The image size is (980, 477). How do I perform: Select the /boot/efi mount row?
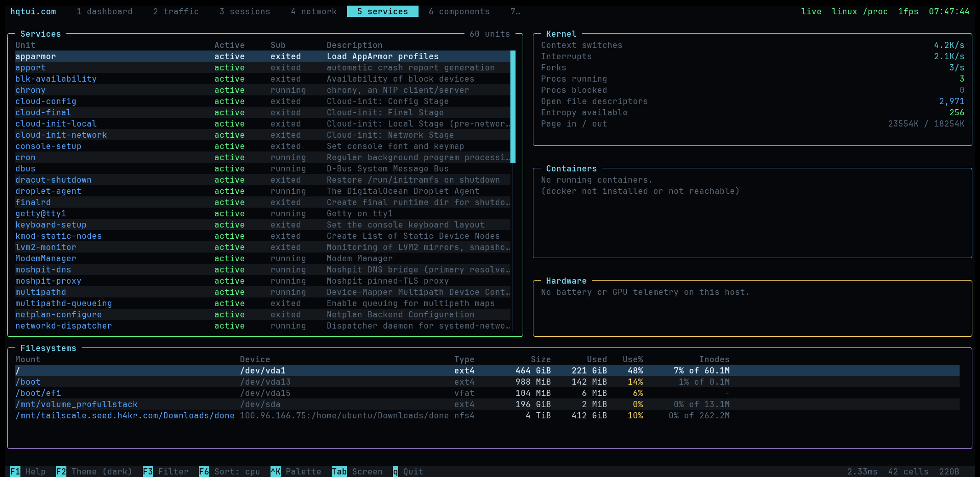click(x=487, y=393)
